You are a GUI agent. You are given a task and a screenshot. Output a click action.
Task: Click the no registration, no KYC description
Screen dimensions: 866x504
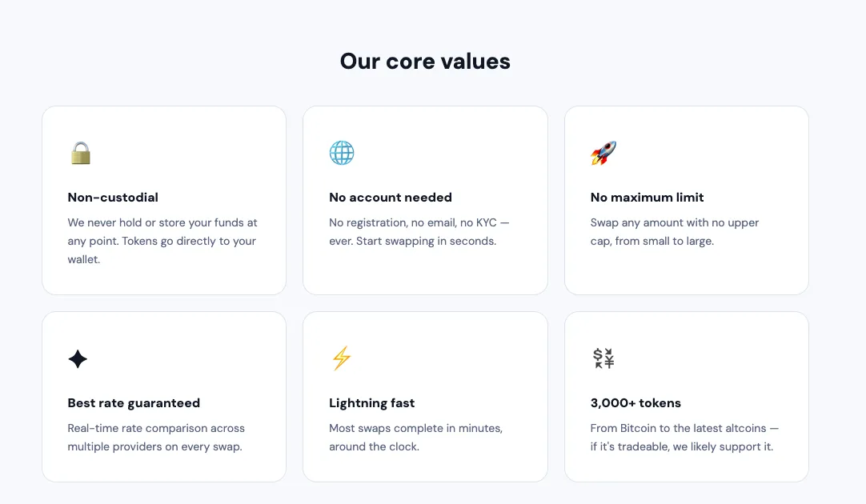click(x=419, y=232)
